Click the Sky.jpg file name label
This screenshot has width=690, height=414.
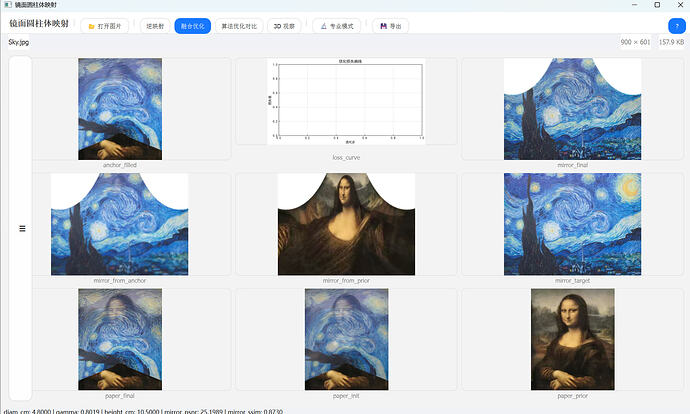(18, 42)
